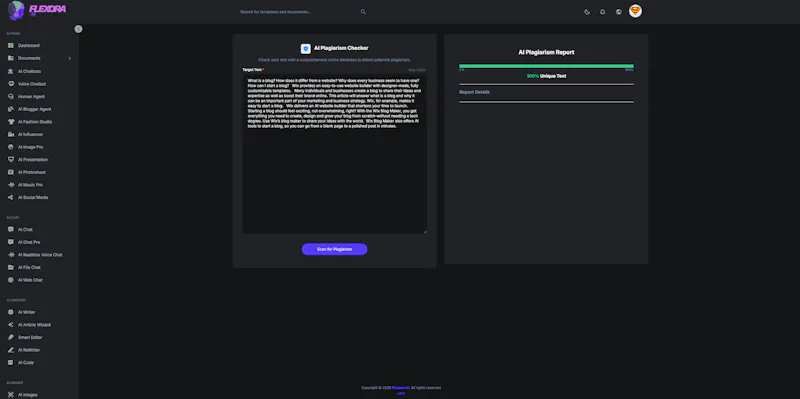Image resolution: width=800 pixels, height=399 pixels.
Task: Click the AI Web Chat globe icon
Action: pyautogui.click(x=11, y=280)
